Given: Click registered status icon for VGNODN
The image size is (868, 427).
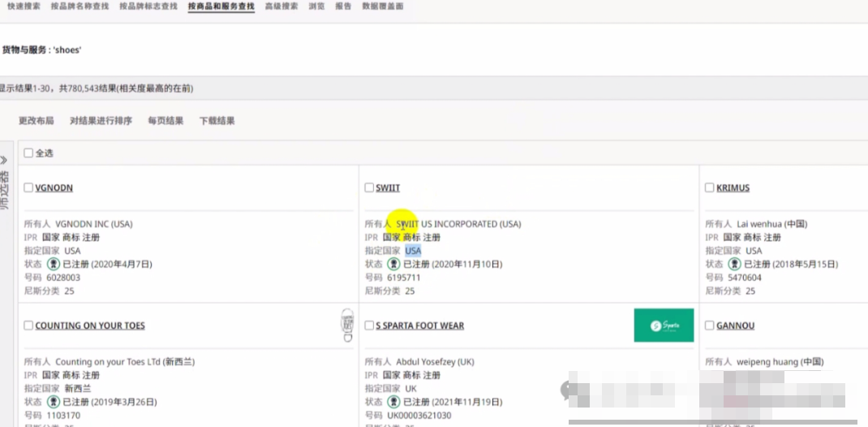Looking at the screenshot, I should pyautogui.click(x=54, y=264).
